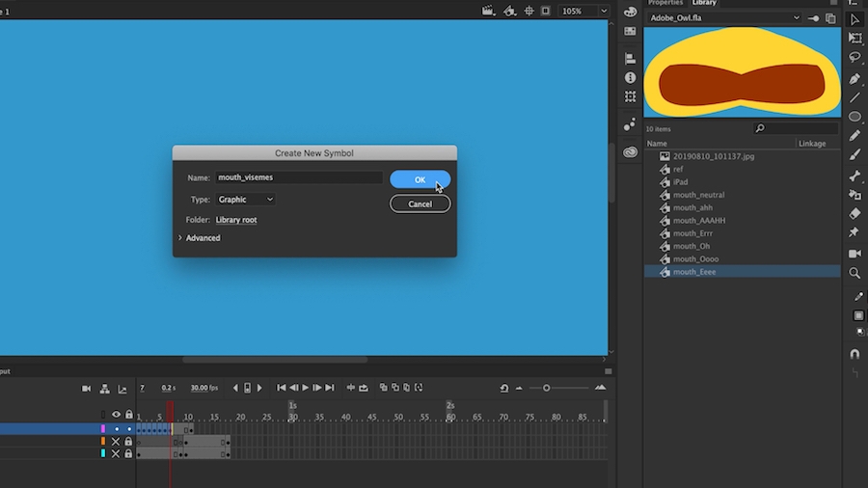Select mouth_neutral in the Library list
The width and height of the screenshot is (868, 488).
tap(698, 195)
